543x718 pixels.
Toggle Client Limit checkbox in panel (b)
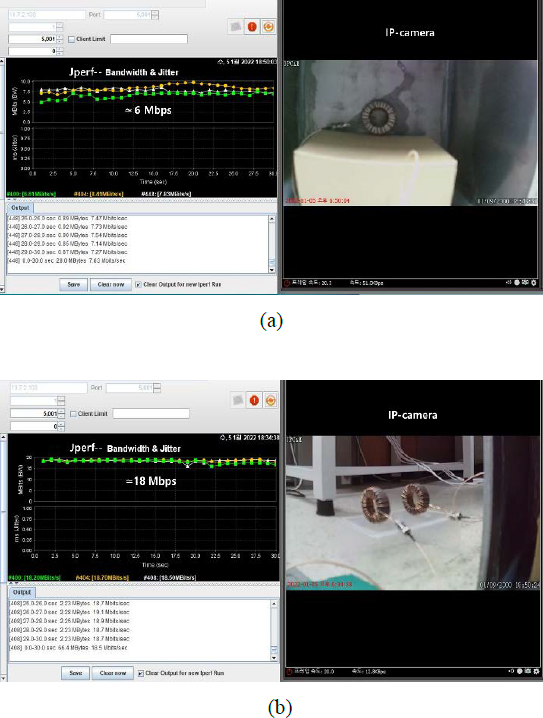(73, 413)
